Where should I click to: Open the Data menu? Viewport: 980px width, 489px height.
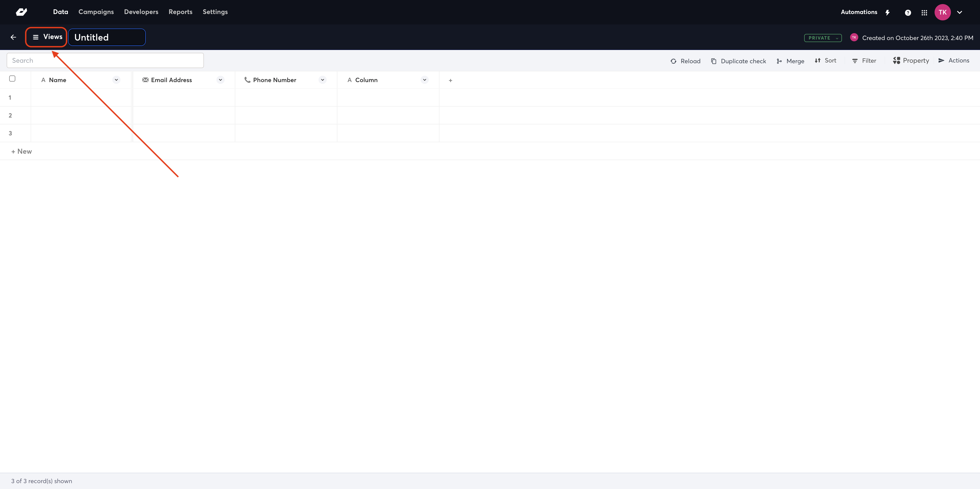pyautogui.click(x=60, y=12)
